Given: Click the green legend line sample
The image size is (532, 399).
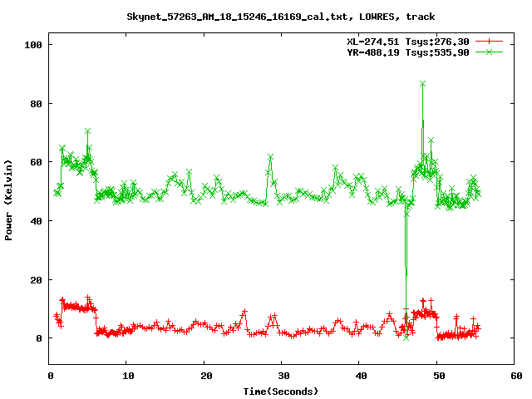Looking at the screenshot, I should (x=489, y=52).
